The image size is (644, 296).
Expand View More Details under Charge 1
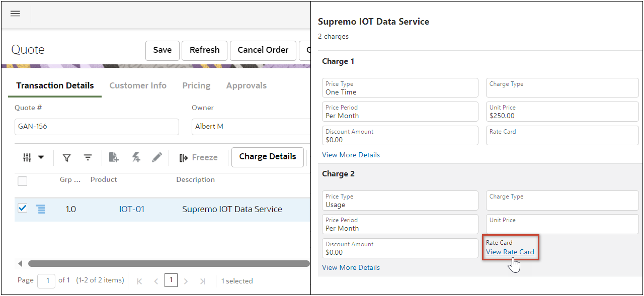point(351,155)
